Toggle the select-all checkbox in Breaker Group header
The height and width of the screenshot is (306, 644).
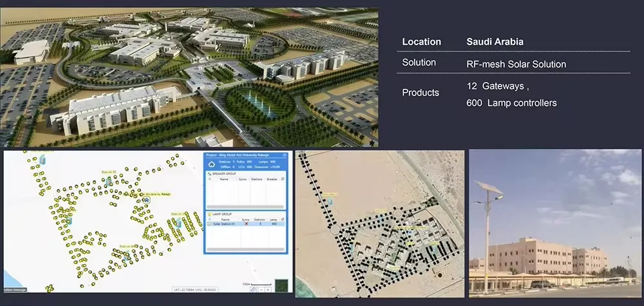(x=209, y=180)
